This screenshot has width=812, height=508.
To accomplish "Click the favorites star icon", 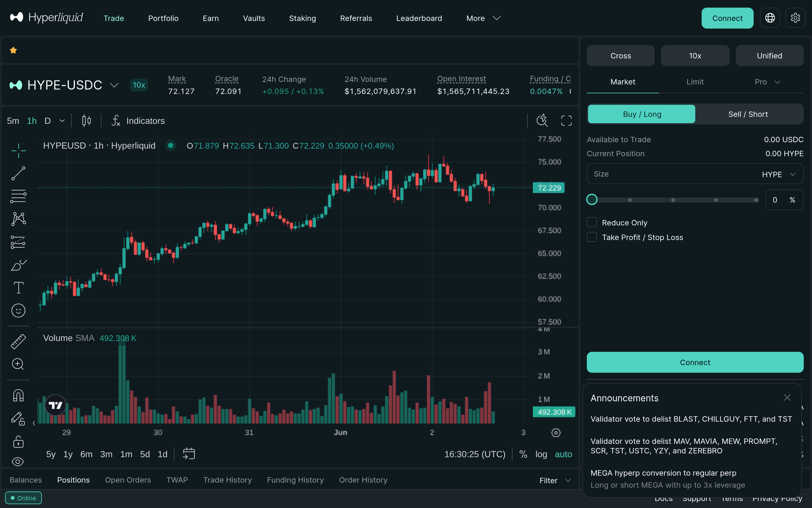I will [13, 50].
